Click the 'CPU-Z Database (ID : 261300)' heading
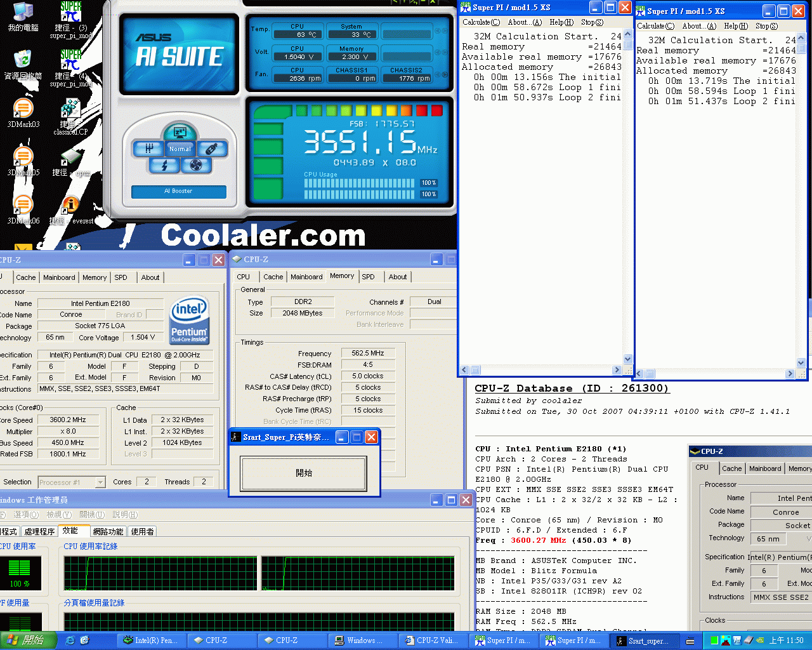This screenshot has width=812, height=650. click(x=572, y=388)
